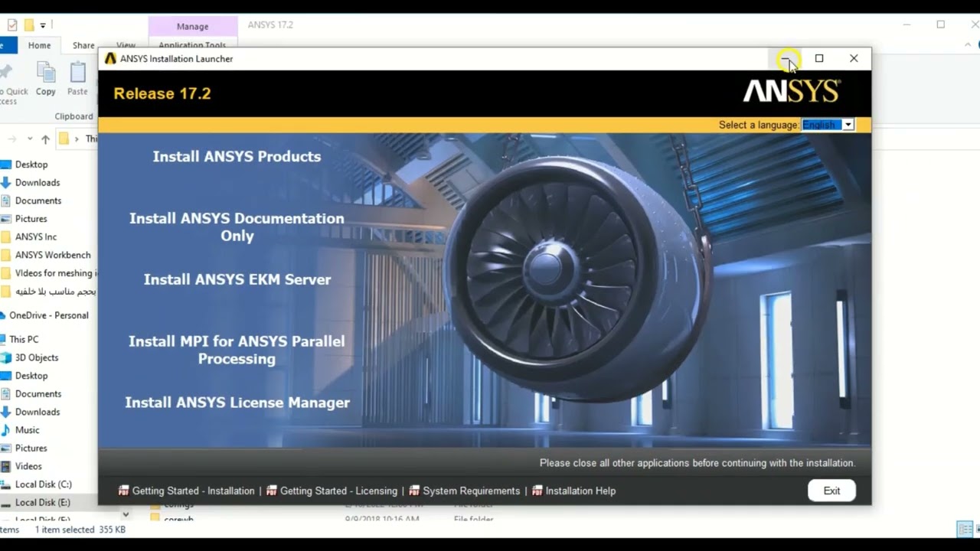The width and height of the screenshot is (980, 551).
Task: Switch to the Home ribbon tab
Action: 39,45
